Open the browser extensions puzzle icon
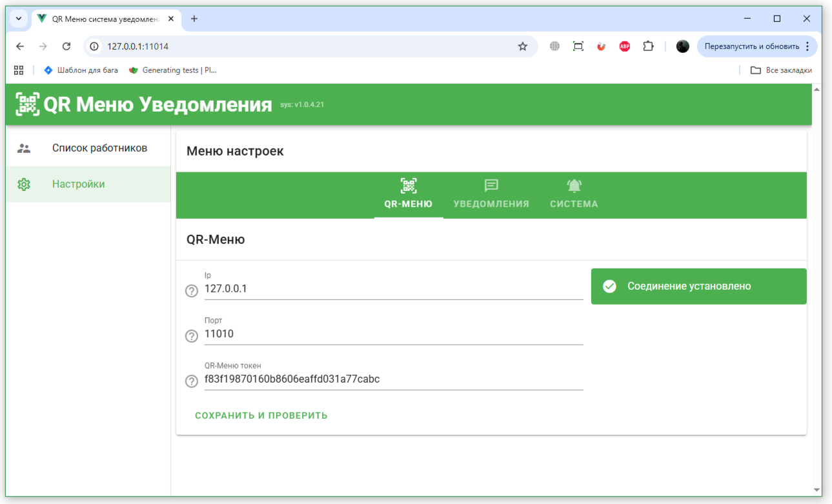The image size is (832, 504). pyautogui.click(x=648, y=46)
